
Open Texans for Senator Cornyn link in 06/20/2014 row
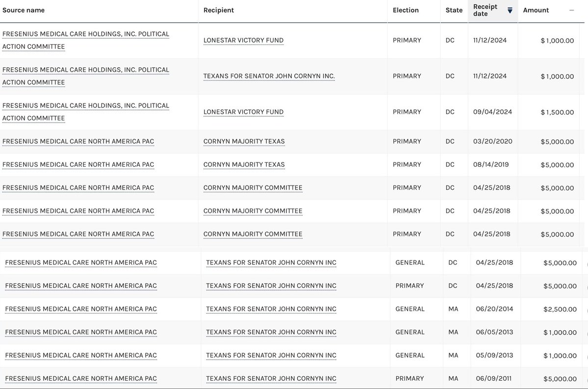(271, 309)
